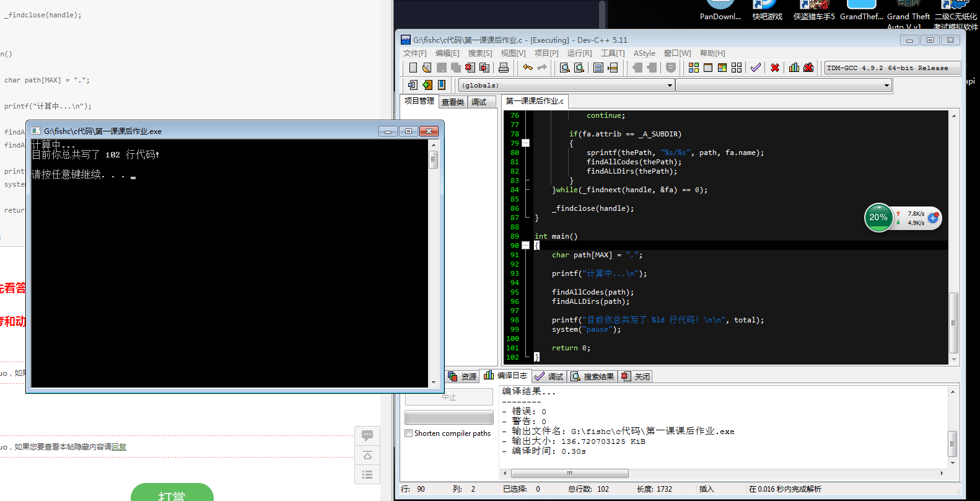Click the Delete Profiling Information icon
The image size is (980, 501).
click(x=808, y=68)
